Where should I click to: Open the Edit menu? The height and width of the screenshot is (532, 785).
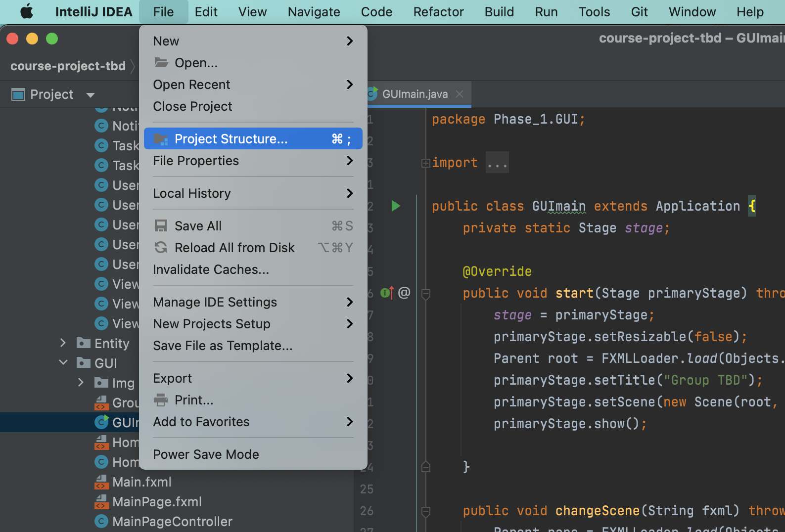pos(206,12)
